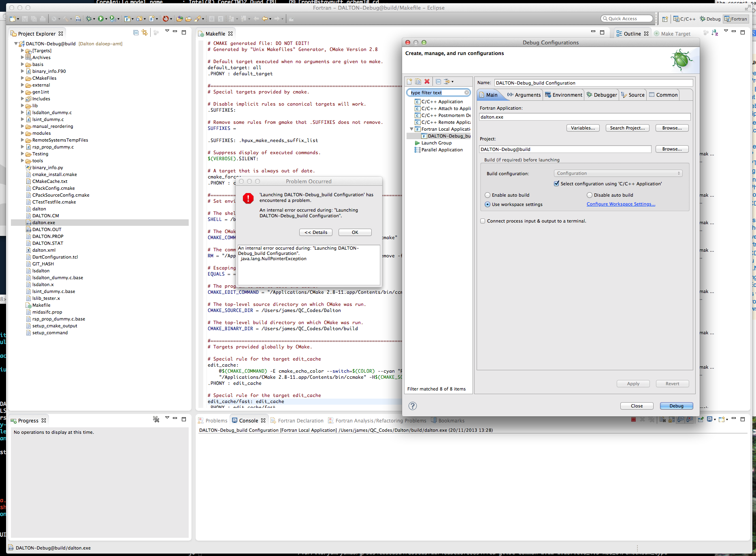Open the Make Target view tab

(673, 34)
